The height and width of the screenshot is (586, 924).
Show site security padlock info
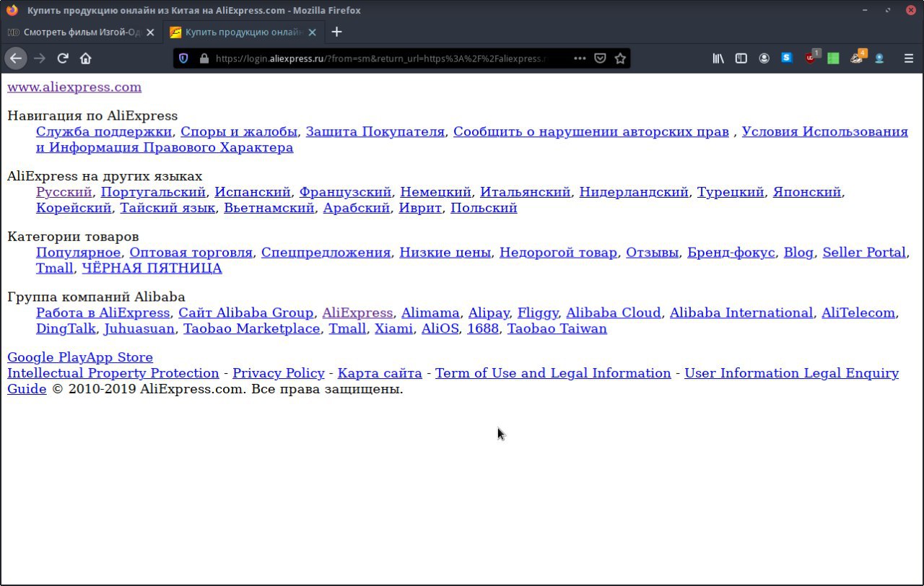coord(204,58)
